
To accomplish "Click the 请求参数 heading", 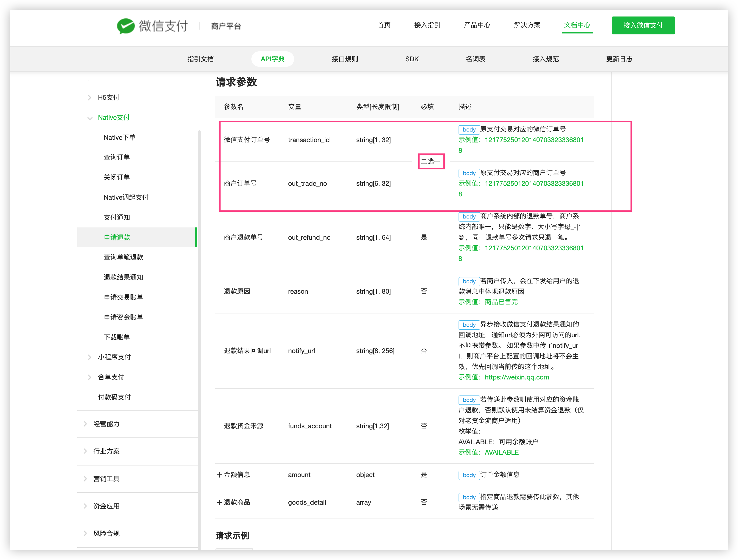I will point(236,82).
